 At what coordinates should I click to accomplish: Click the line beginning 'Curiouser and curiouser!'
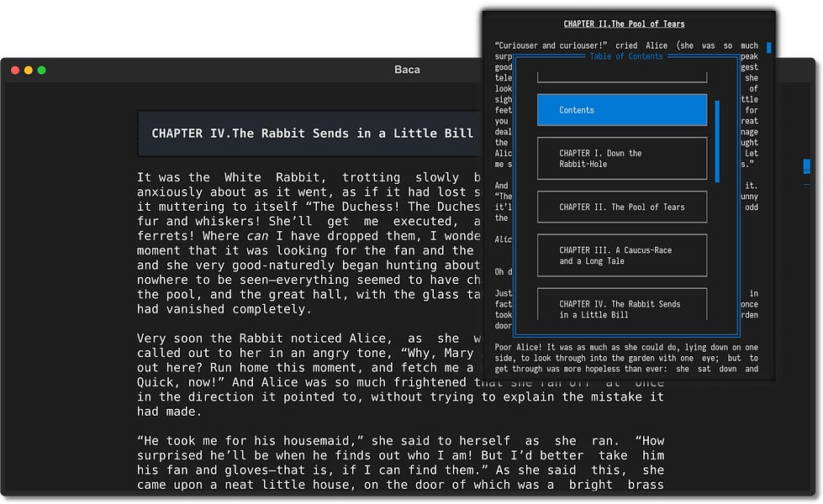(x=626, y=45)
